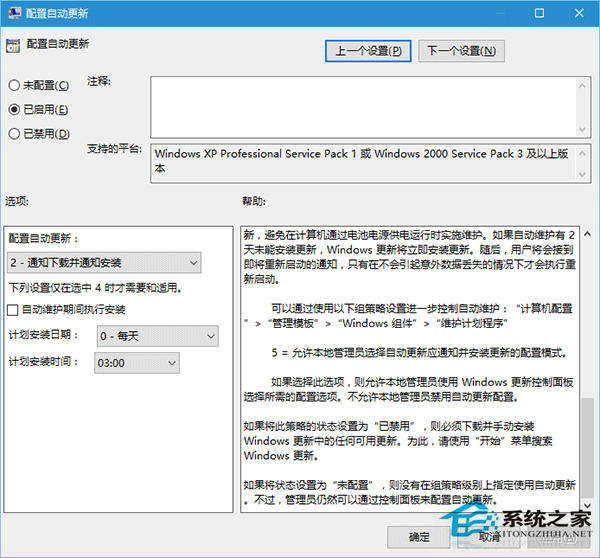Screen dimensions: 600x558
Task: Click down arrow in 支持的平台 box scrollbar
Action: 582,175
